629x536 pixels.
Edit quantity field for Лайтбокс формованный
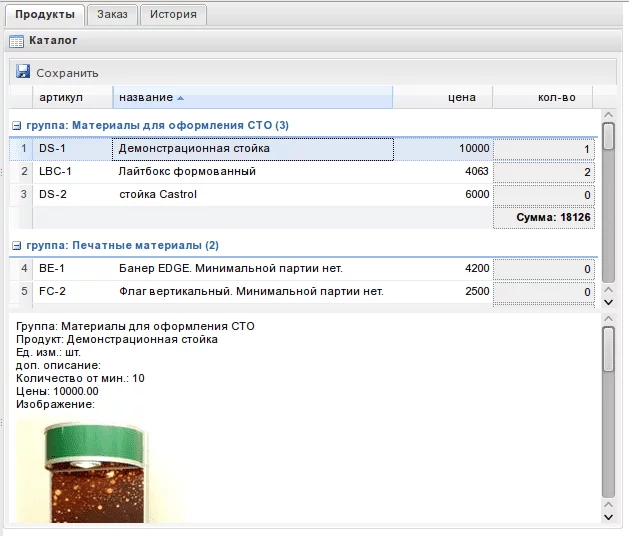pos(544,172)
